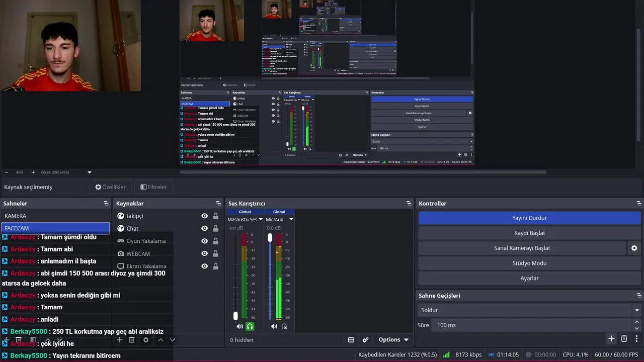The height and width of the screenshot is (362, 644).
Task: Open the mixer Options dropdown
Action: coord(393,340)
